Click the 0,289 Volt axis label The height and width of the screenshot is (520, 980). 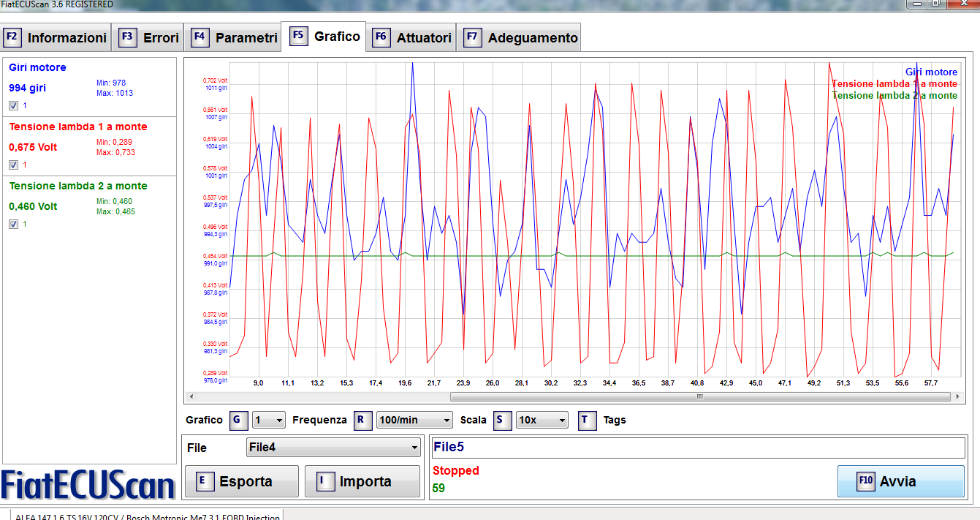pos(216,373)
